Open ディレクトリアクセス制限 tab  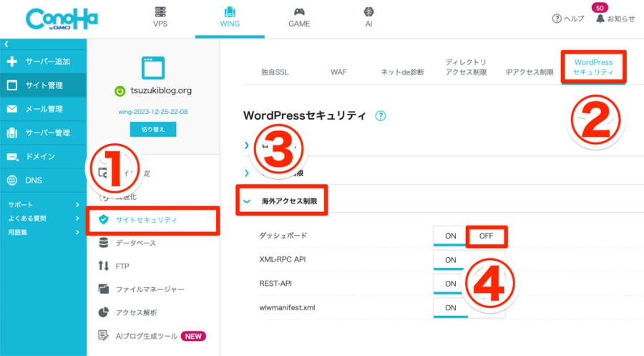point(466,67)
